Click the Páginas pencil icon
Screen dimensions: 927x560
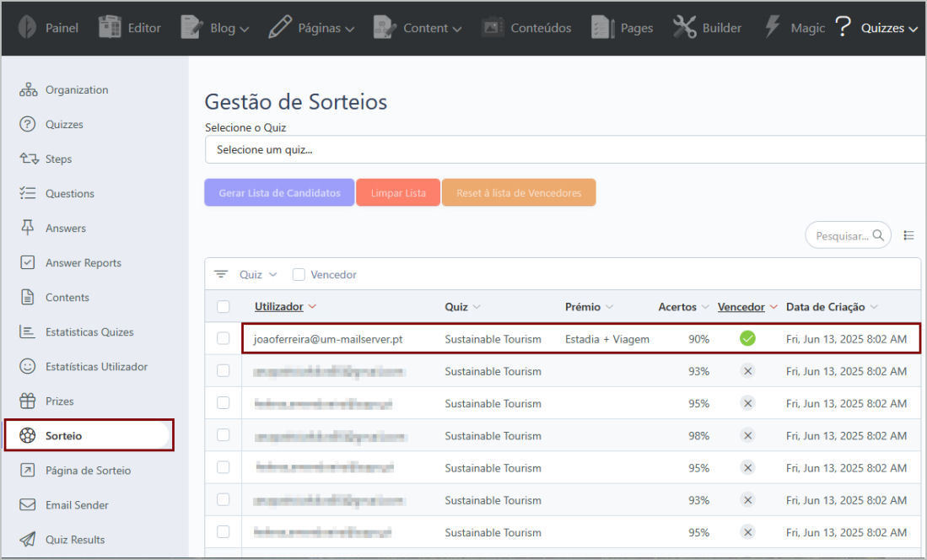pos(280,27)
